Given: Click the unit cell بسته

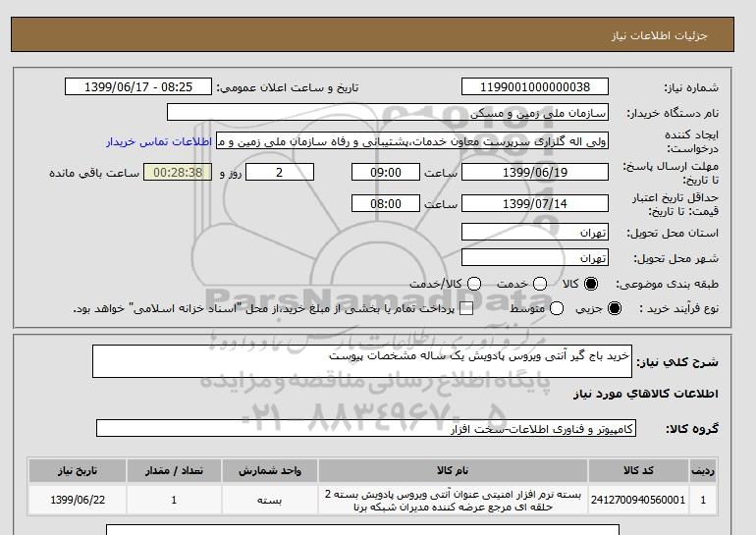Looking at the screenshot, I should click(x=270, y=500).
